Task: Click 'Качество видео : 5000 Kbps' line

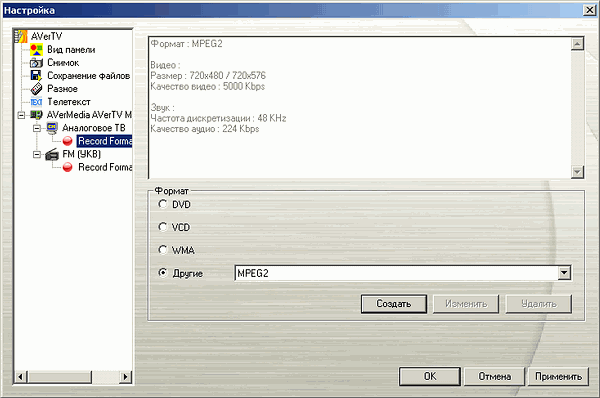Action: (x=207, y=86)
